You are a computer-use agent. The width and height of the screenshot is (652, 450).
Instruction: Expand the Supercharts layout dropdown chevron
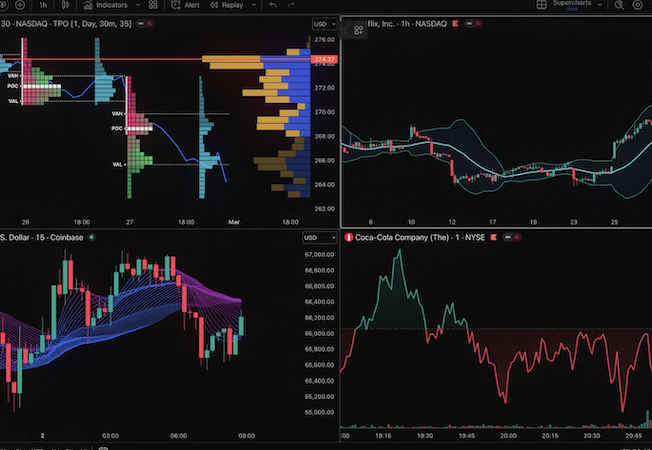pyautogui.click(x=600, y=5)
